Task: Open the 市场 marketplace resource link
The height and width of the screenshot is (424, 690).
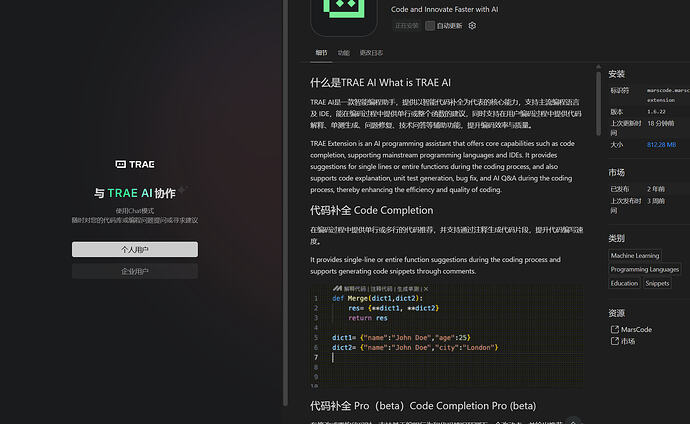Action: tap(628, 341)
